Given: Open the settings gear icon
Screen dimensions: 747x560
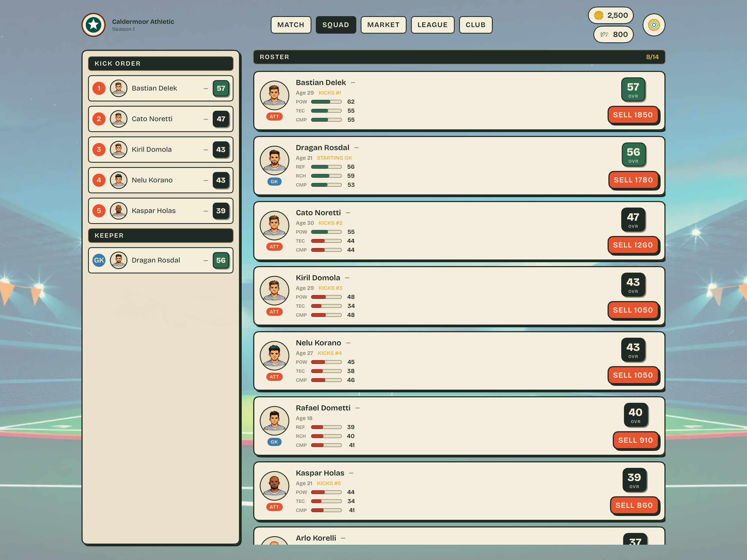Looking at the screenshot, I should [x=653, y=25].
